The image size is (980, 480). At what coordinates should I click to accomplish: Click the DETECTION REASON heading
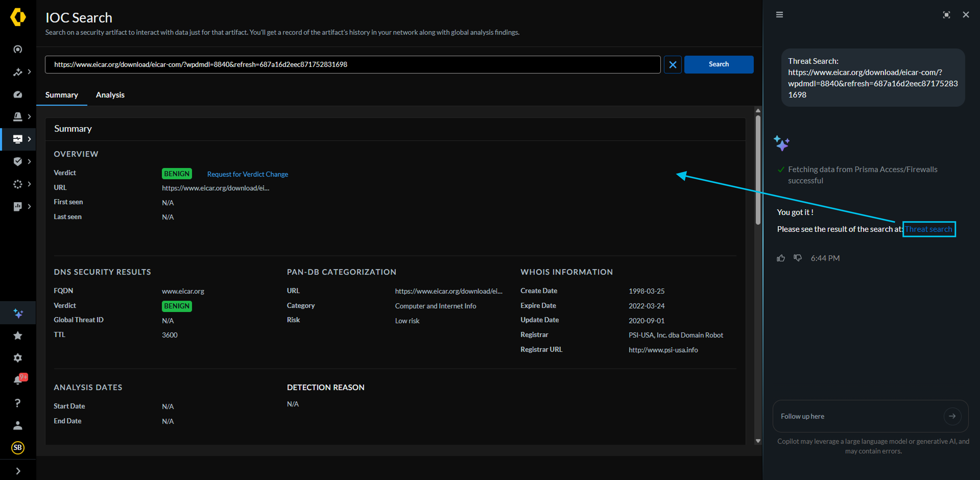click(325, 388)
